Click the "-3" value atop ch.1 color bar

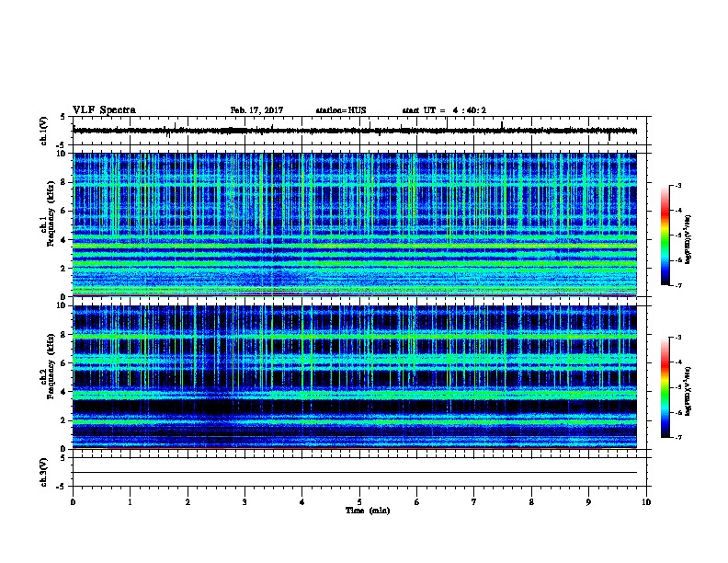pyautogui.click(x=677, y=186)
